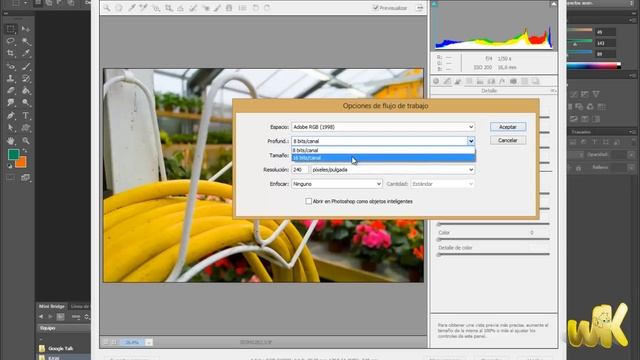This screenshot has height=360, width=640.
Task: Select the Horizontal Type tool
Action: pos(26,116)
